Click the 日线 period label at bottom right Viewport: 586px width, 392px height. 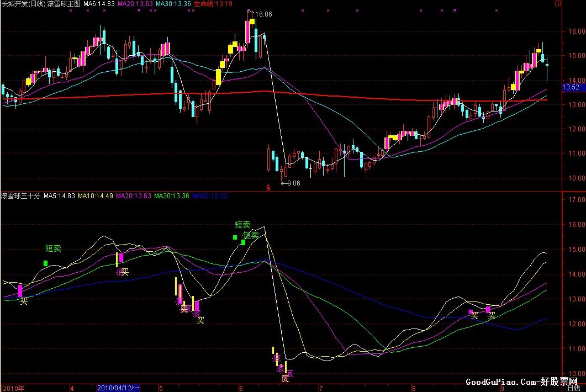[x=573, y=388]
